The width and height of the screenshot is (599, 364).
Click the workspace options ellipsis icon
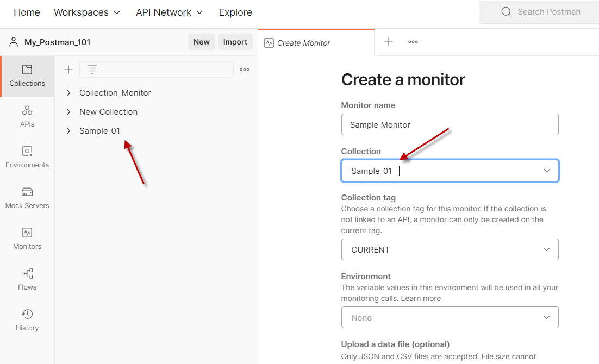[244, 70]
